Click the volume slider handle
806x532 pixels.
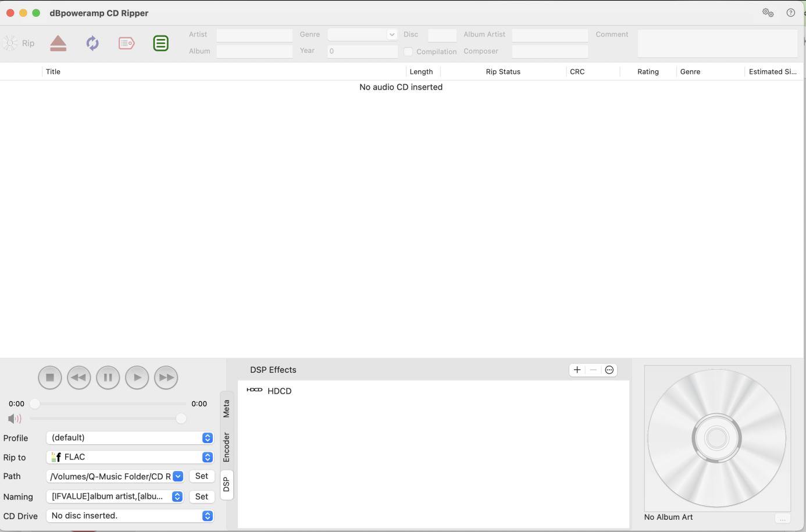tap(181, 419)
